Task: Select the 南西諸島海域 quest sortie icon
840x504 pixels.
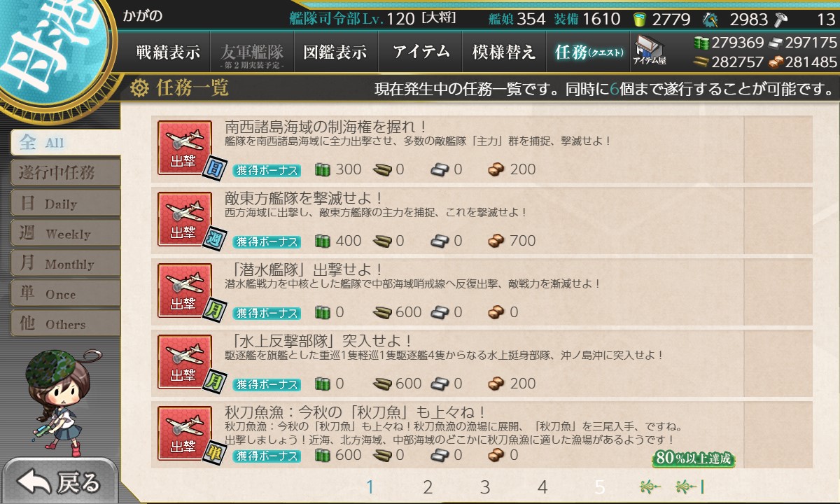Action: coord(185,148)
